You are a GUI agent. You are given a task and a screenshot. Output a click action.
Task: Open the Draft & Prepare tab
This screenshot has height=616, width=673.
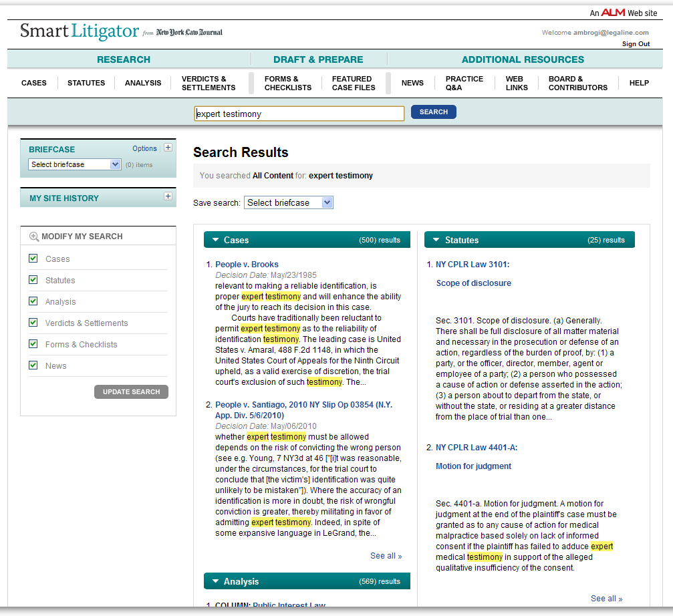(319, 59)
